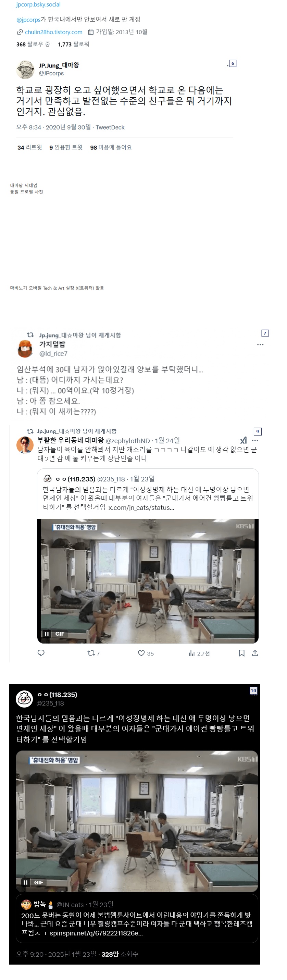This screenshot has width=287, height=980.
Task: Click the JP.Jung_대마왕 profile avatar
Action: (25, 70)
